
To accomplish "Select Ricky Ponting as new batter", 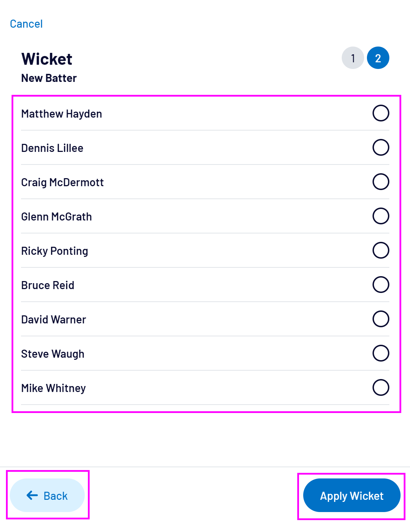I will [381, 250].
